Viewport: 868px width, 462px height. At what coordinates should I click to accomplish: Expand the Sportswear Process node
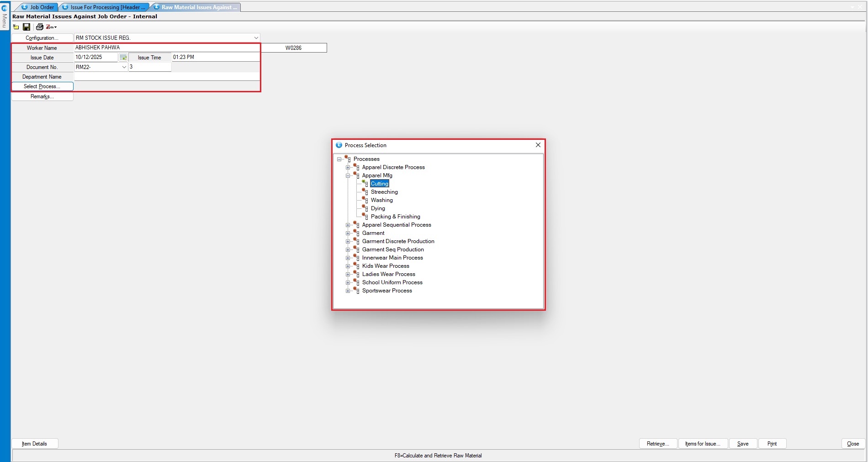point(348,291)
